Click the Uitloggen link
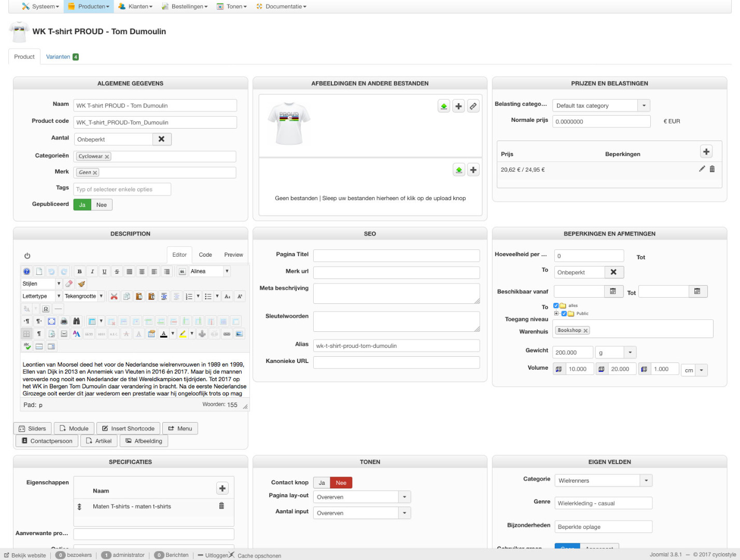 click(213, 555)
